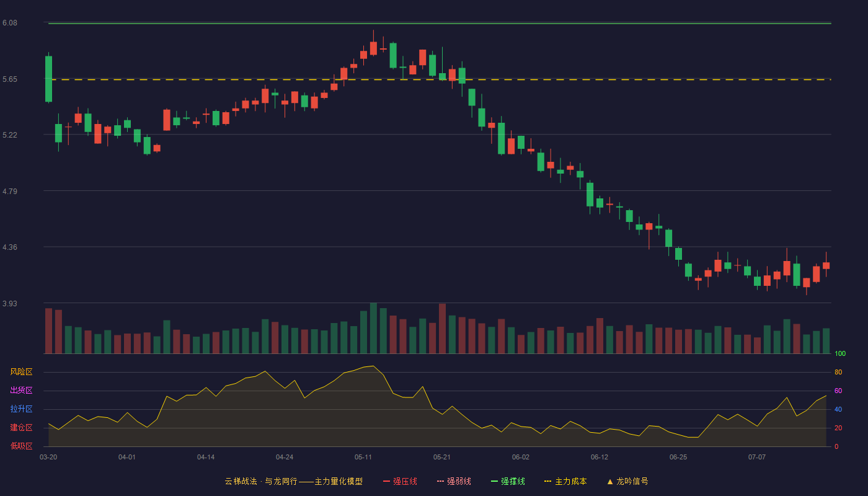Viewport: 868px width, 496px height.
Task: Click the 低吸区 zone label
Action: coord(22,446)
